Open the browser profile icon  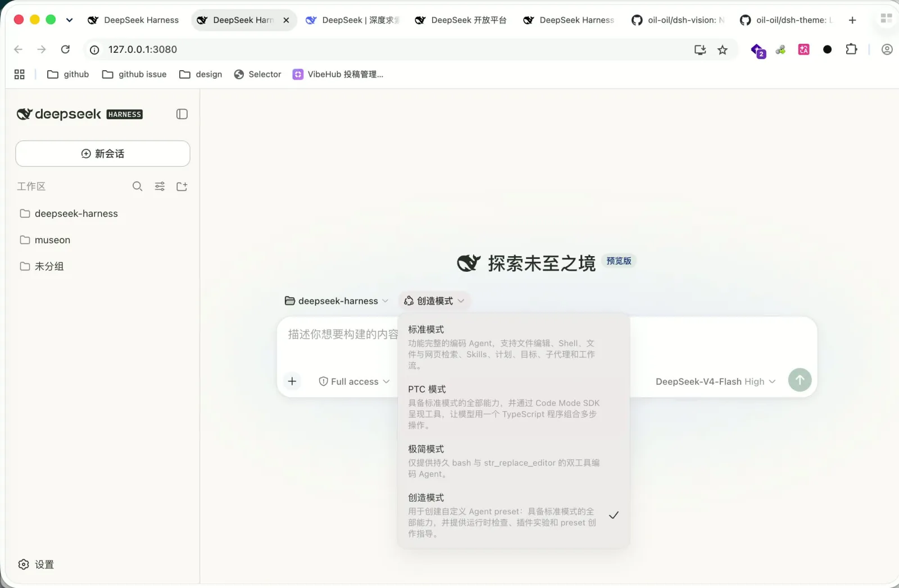pos(887,49)
